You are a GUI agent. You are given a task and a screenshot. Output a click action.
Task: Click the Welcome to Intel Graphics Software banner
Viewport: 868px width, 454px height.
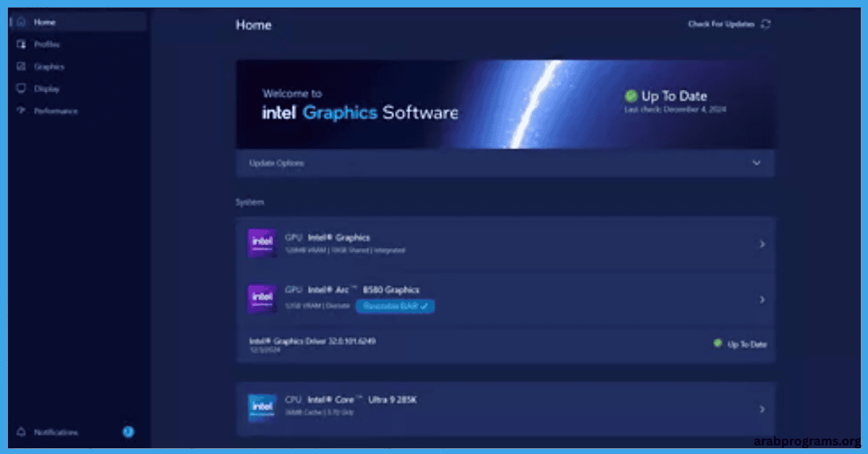point(506,104)
